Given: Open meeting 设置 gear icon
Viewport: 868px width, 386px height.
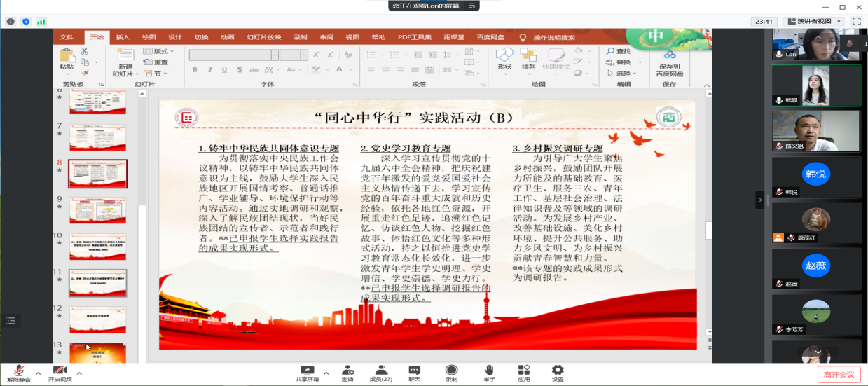Looking at the screenshot, I should 558,373.
